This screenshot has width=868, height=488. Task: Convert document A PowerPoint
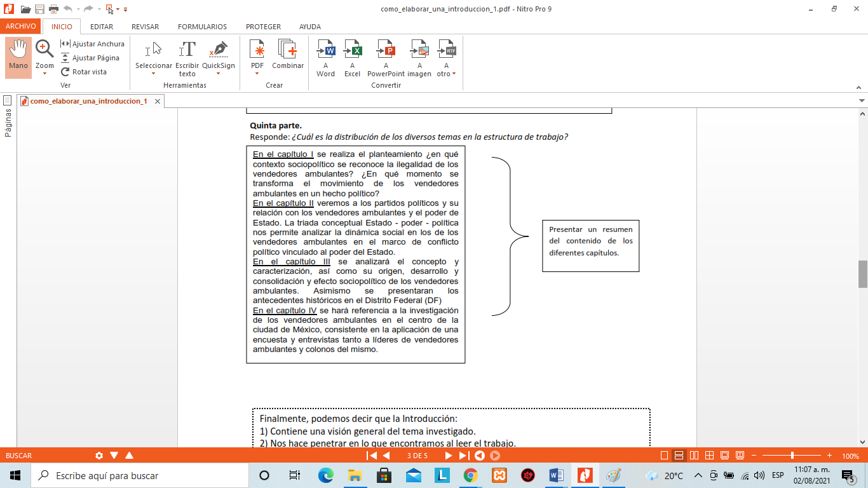[x=386, y=58]
